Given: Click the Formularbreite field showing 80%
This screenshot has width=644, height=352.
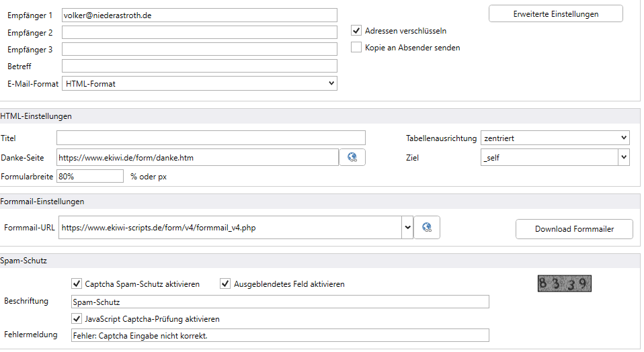Looking at the screenshot, I should [90, 176].
